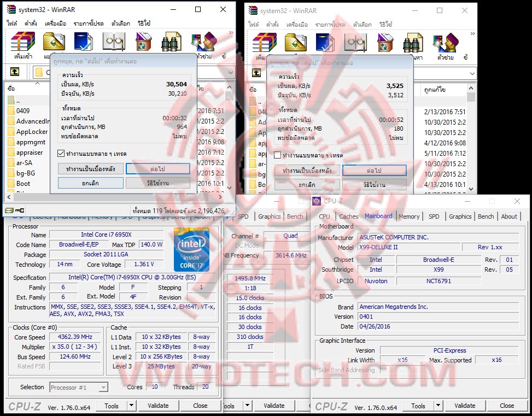532x416 pixels.
Task: Click Test icon in left WinRAR toolbar
Action: [x=84, y=42]
